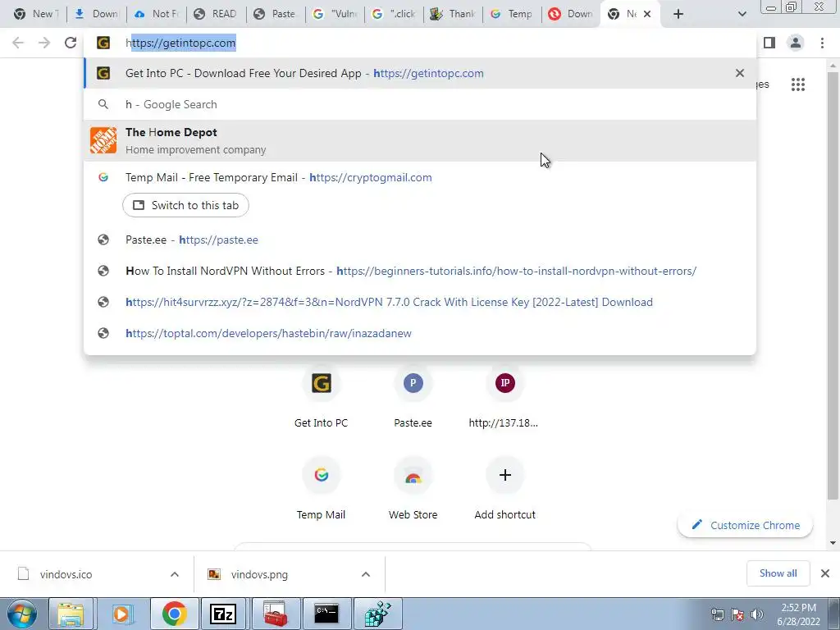Open red toolbox taskbar icon
Image resolution: width=840 pixels, height=630 pixels.
tap(276, 614)
